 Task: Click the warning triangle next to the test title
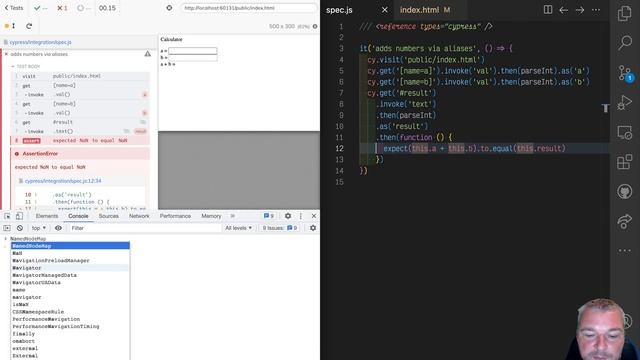click(x=147, y=54)
